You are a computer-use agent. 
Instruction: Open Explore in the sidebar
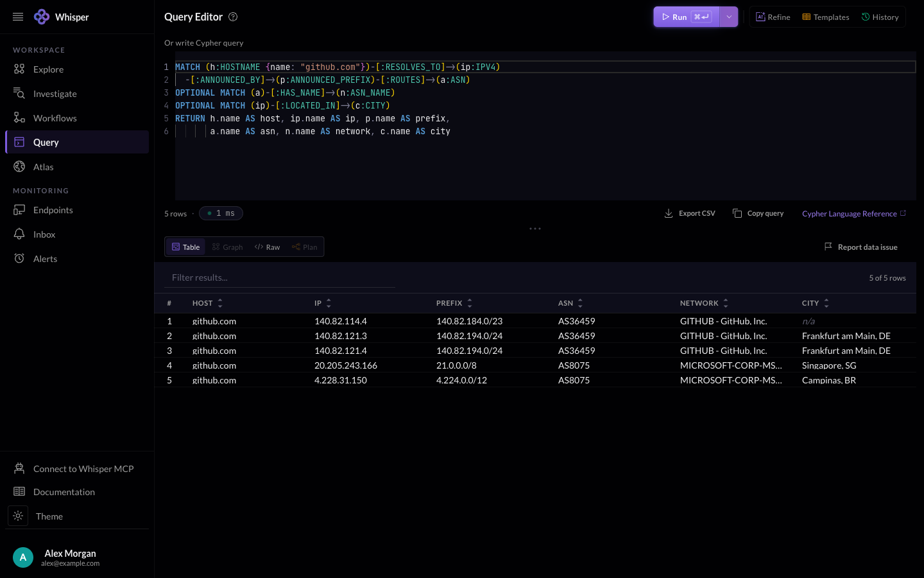(77, 69)
